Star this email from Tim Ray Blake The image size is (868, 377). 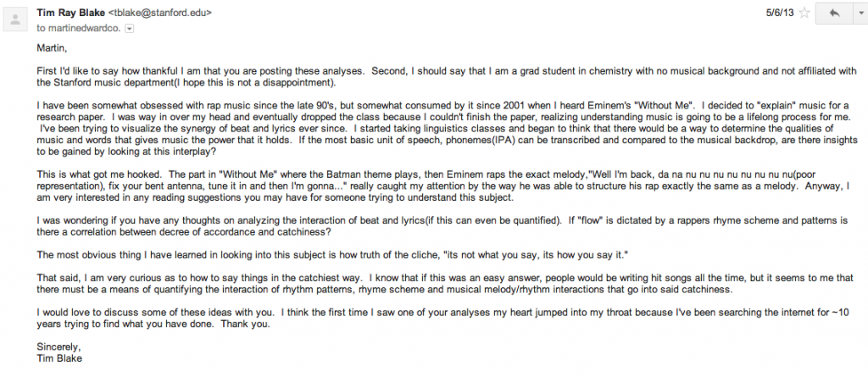pos(804,13)
